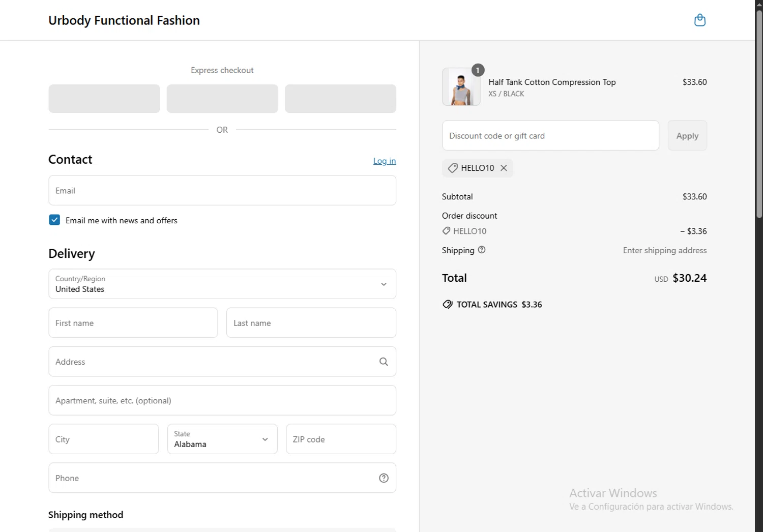
Task: Click the – $3.36 discount amount
Action: point(693,231)
